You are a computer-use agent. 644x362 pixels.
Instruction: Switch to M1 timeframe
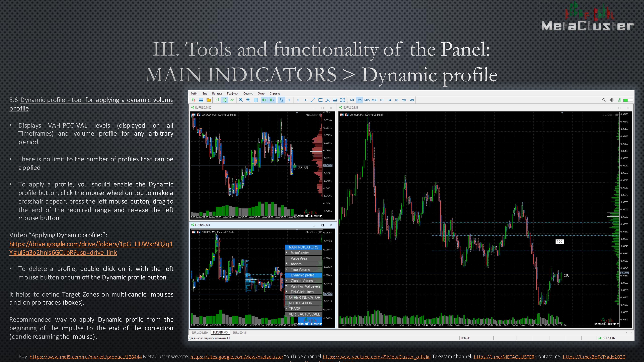[352, 100]
